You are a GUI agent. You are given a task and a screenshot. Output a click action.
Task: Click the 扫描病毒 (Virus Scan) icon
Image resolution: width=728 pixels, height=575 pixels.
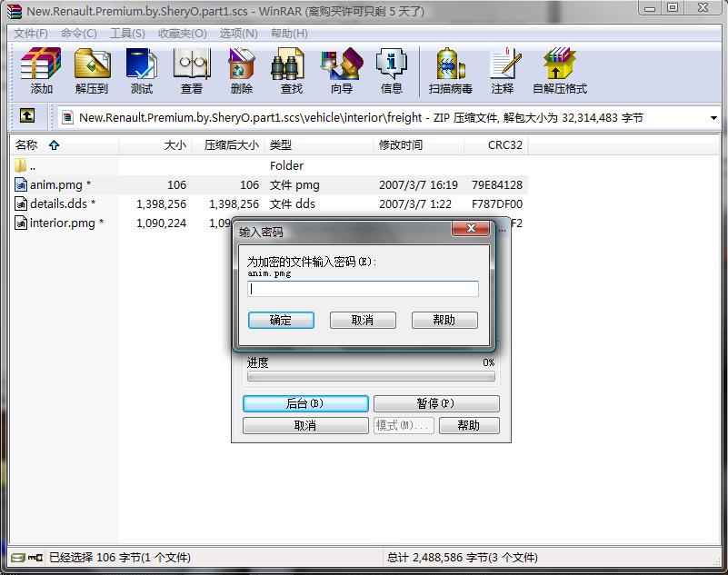[451, 63]
